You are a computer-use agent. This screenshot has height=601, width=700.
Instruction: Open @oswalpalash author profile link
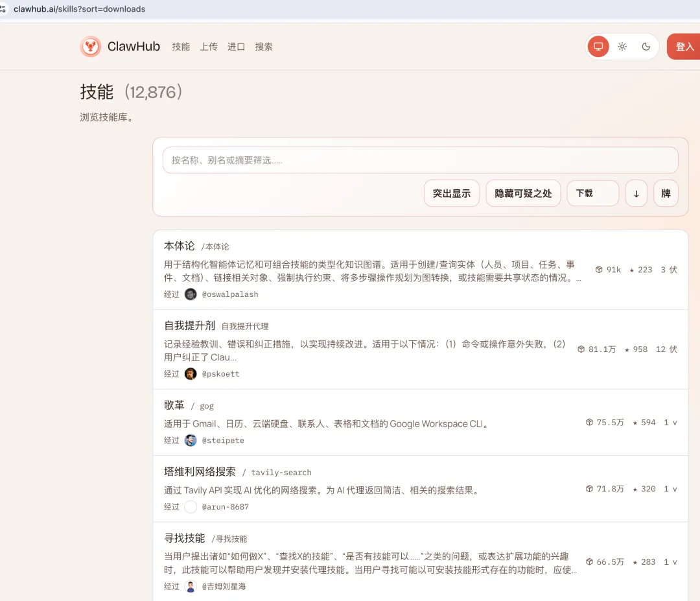click(230, 294)
